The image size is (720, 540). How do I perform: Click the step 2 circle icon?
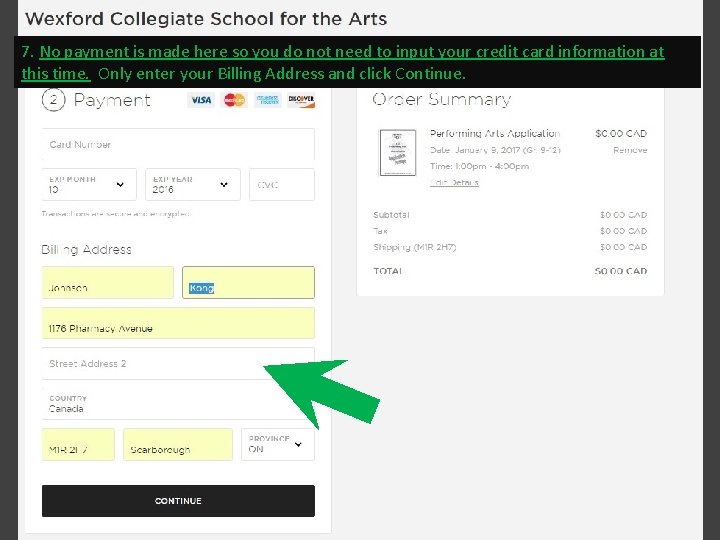[x=53, y=100]
